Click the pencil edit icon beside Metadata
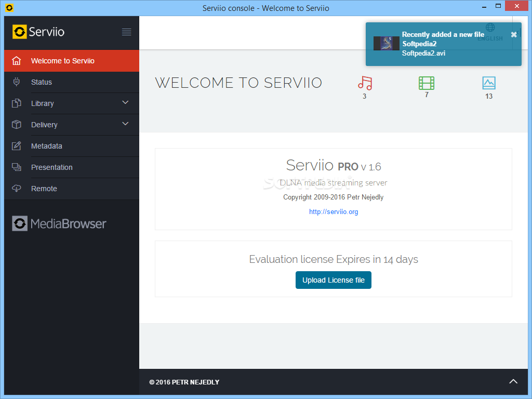Viewport: 532px width, 399px height. coord(16,146)
